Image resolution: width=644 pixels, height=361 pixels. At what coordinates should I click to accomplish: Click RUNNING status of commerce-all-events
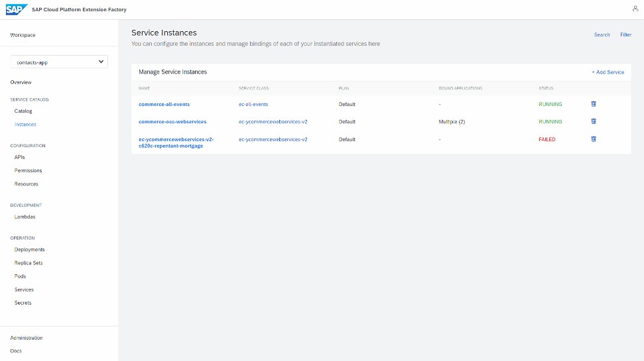(550, 104)
